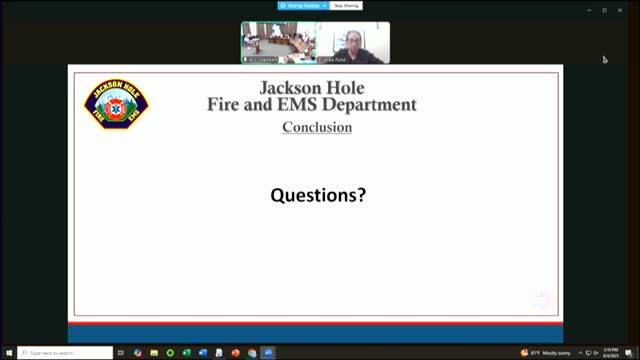This screenshot has width=640, height=360.
Task: Click the Sharing Desktop indicator label
Action: pyautogui.click(x=303, y=6)
